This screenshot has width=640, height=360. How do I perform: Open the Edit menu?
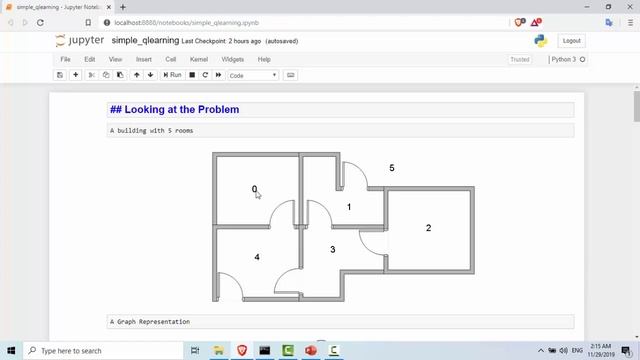90,60
